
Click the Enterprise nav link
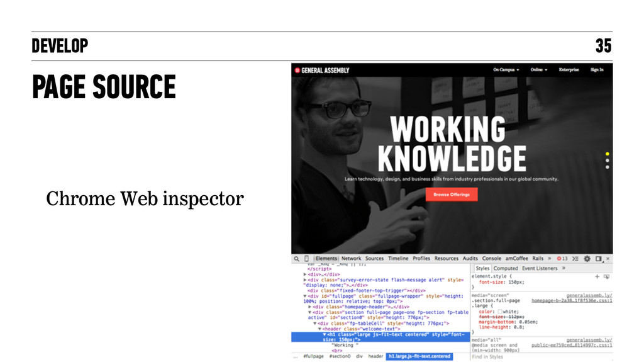click(569, 69)
